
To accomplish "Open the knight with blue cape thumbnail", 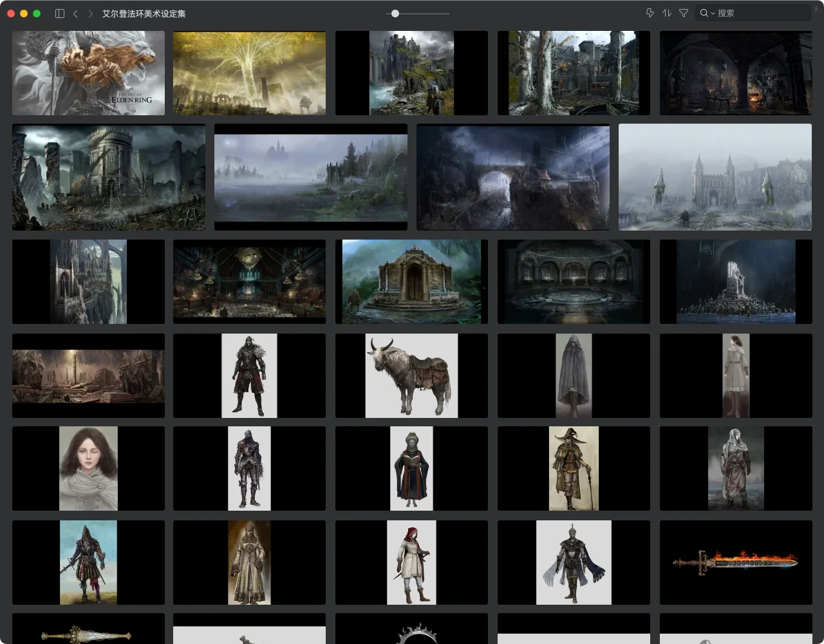I will [x=574, y=563].
